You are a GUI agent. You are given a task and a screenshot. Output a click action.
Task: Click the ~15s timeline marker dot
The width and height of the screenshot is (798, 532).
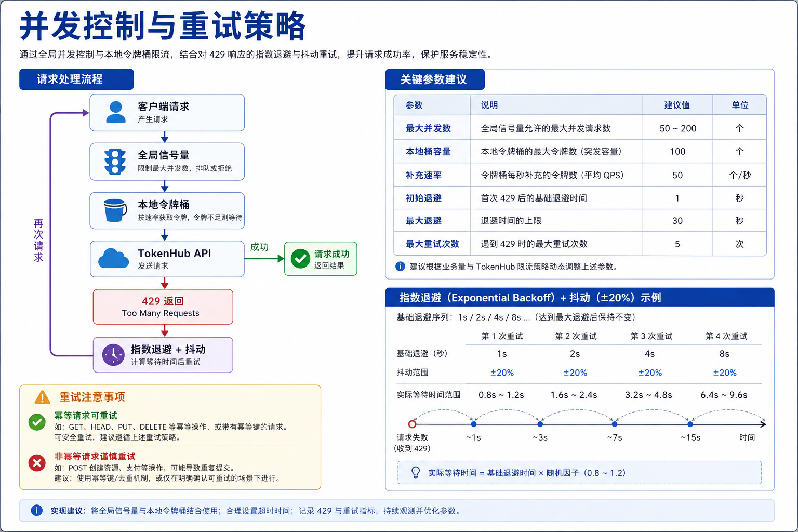(690, 424)
